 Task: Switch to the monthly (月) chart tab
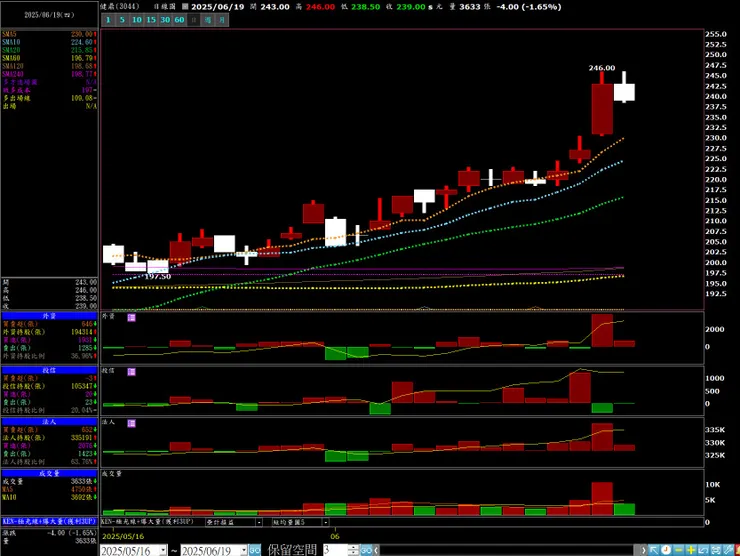pyautogui.click(x=222, y=20)
